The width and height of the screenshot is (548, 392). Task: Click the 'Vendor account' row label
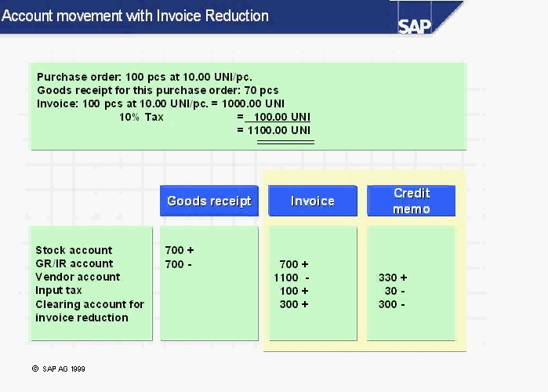pos(78,277)
